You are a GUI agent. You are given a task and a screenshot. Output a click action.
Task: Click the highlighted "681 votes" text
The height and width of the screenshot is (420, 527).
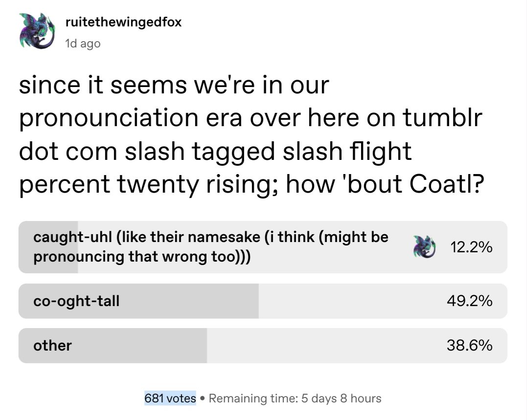(x=170, y=398)
